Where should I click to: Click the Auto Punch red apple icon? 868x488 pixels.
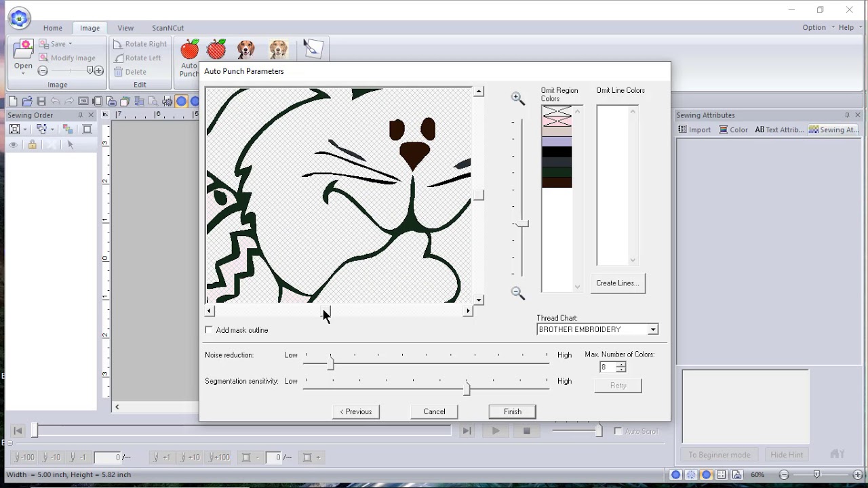click(190, 49)
